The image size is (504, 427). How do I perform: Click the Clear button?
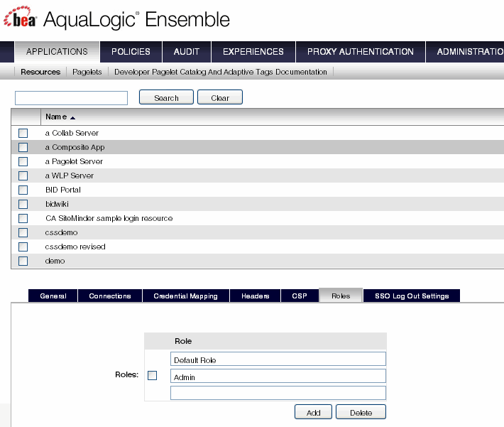[220, 97]
